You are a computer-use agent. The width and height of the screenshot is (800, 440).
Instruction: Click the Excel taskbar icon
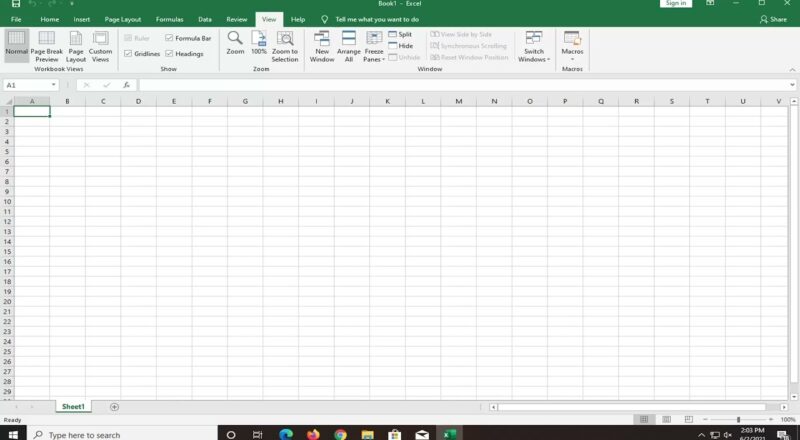tap(449, 434)
